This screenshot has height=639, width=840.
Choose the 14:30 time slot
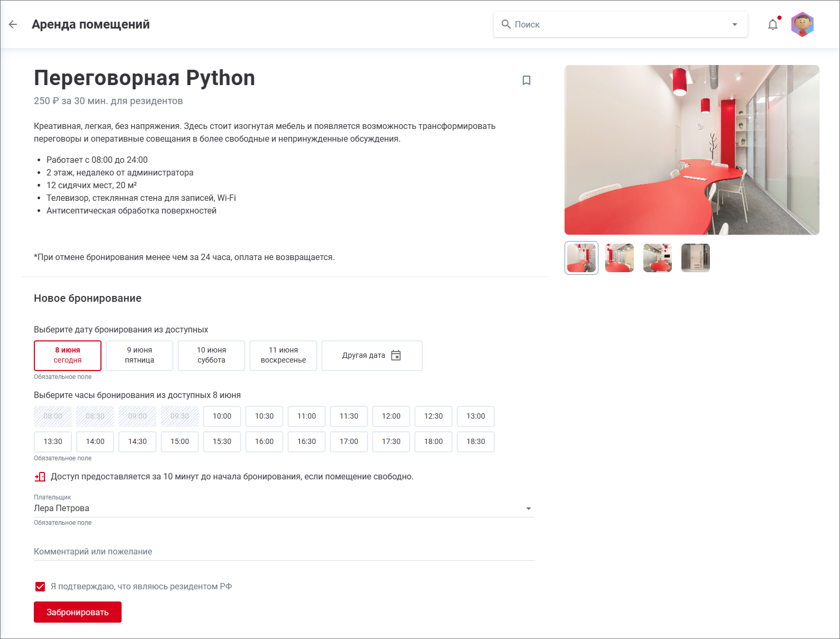point(137,442)
